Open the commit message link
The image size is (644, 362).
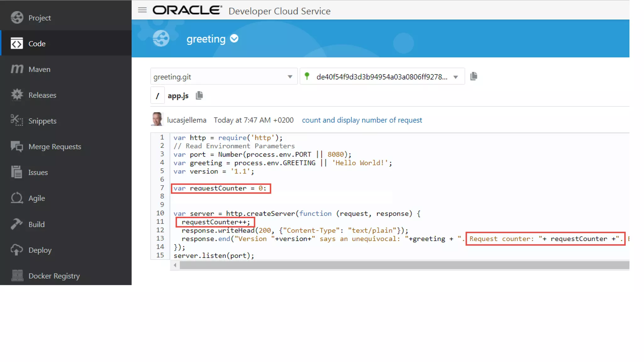click(x=362, y=120)
